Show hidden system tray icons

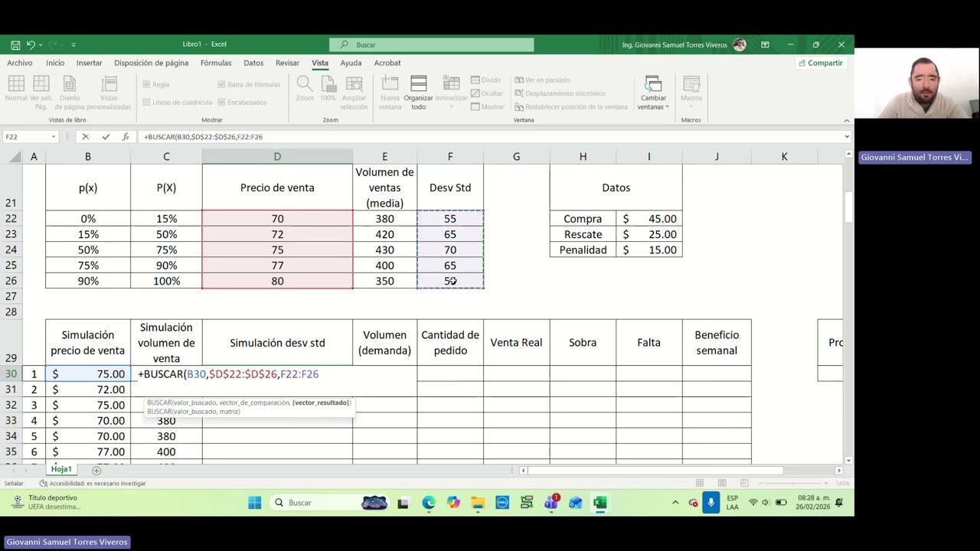click(x=675, y=503)
